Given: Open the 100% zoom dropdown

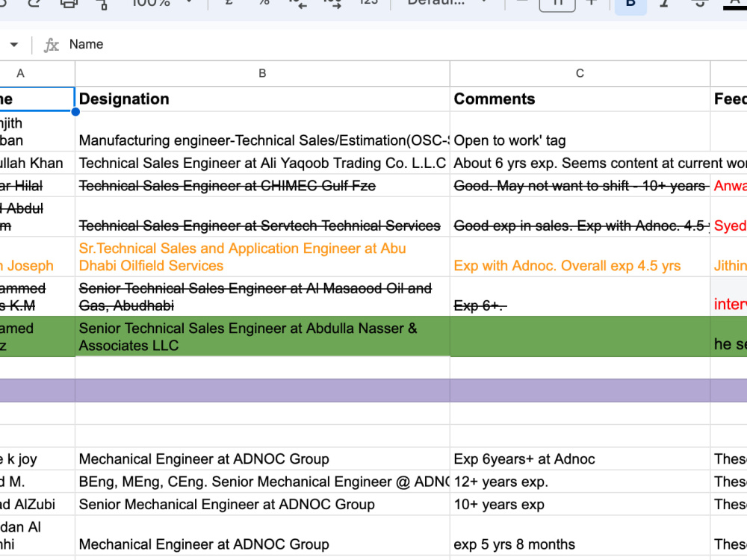Looking at the screenshot, I should pos(162,3).
